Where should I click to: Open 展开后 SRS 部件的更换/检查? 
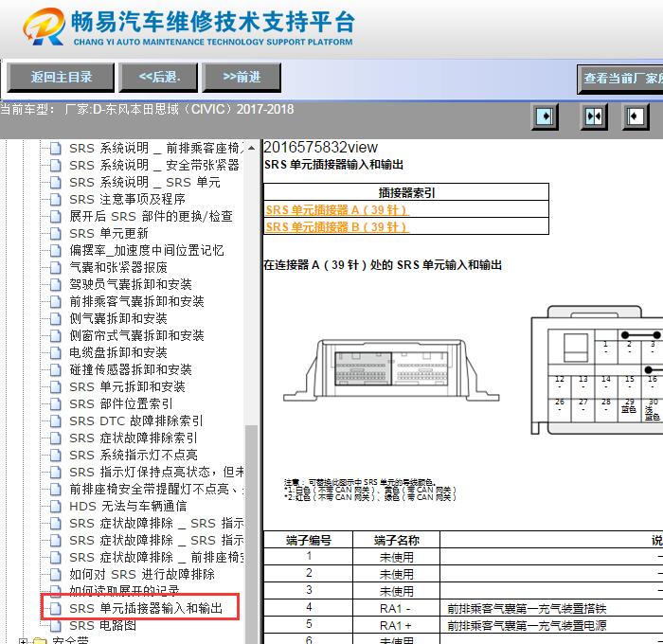coord(151,216)
